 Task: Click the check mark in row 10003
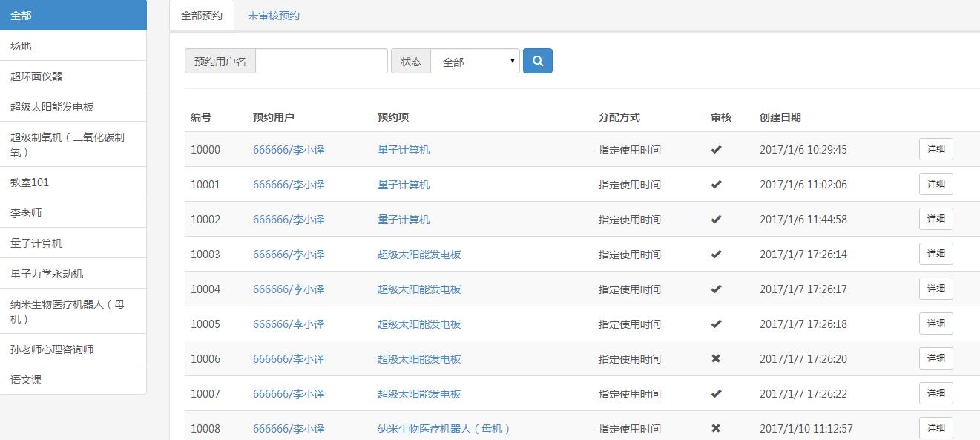(716, 254)
